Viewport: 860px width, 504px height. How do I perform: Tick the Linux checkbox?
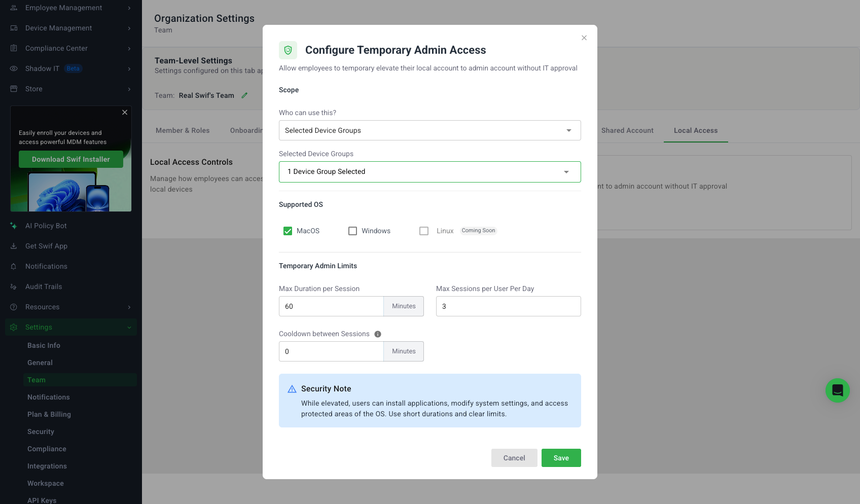pyautogui.click(x=424, y=231)
